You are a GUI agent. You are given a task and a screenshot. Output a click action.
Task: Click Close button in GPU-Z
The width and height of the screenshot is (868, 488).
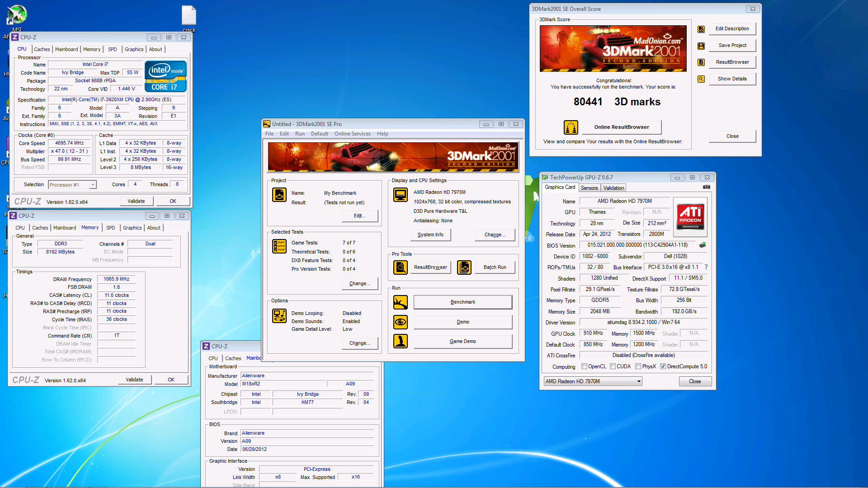click(695, 382)
